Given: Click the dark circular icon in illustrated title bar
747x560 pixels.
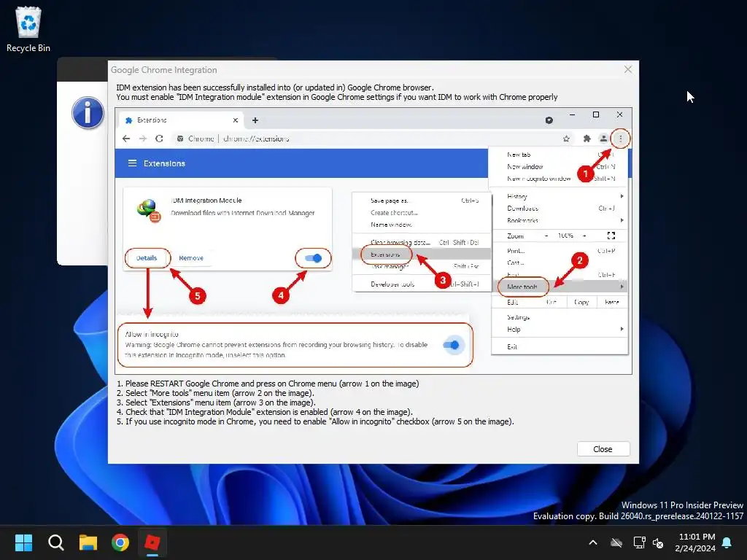Looking at the screenshot, I should (x=549, y=120).
